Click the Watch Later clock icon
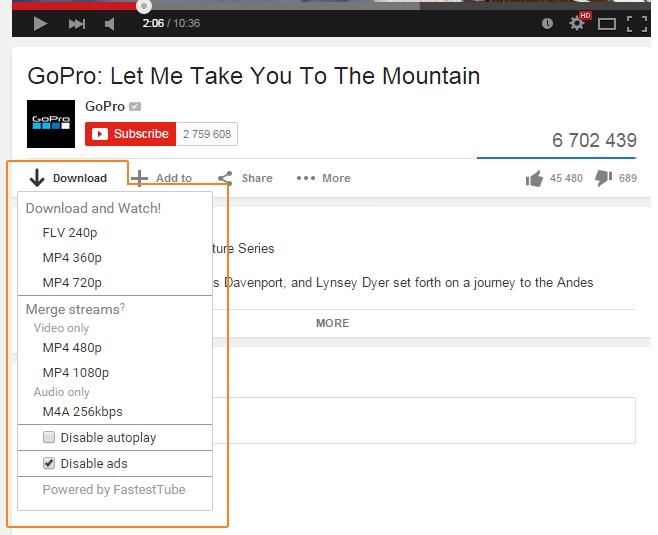Image resolution: width=658 pixels, height=535 pixels. [x=547, y=23]
